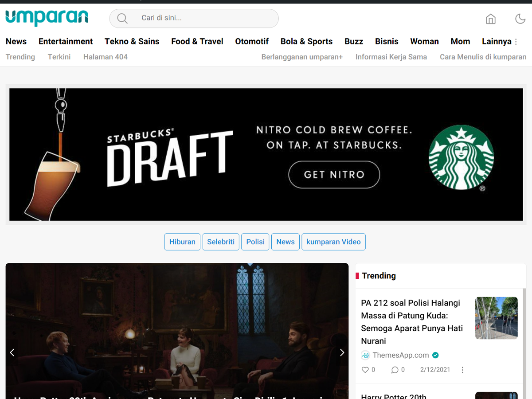Click the ThemesApp.com author avatar

[365, 355]
